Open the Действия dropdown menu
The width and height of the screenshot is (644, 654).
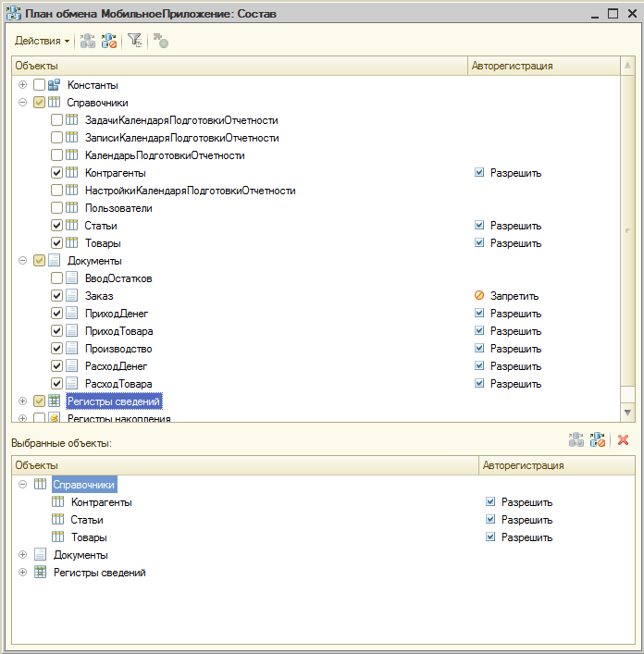[x=42, y=41]
